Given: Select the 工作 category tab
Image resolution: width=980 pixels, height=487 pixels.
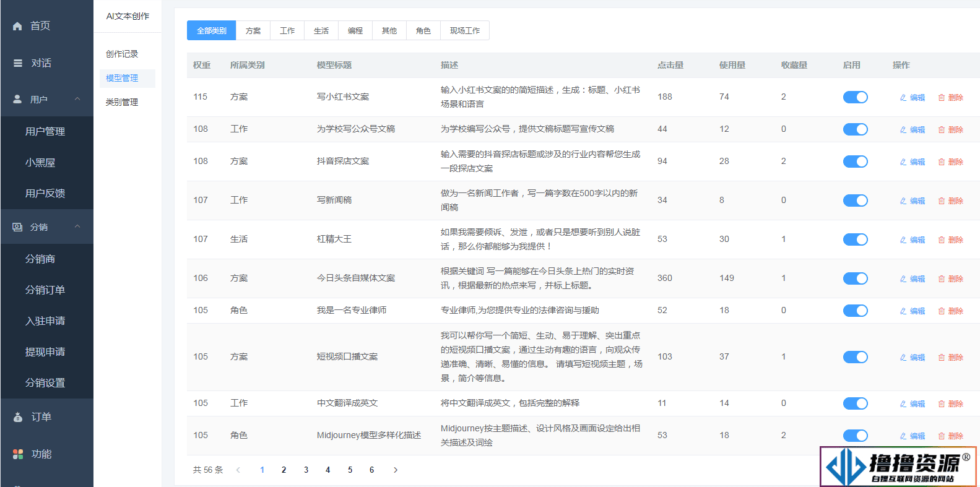Looking at the screenshot, I should [x=287, y=30].
